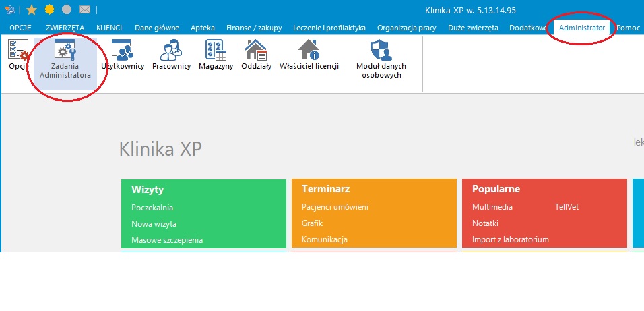644x311 pixels.
Task: Open the Pomoc tab
Action: pos(628,28)
